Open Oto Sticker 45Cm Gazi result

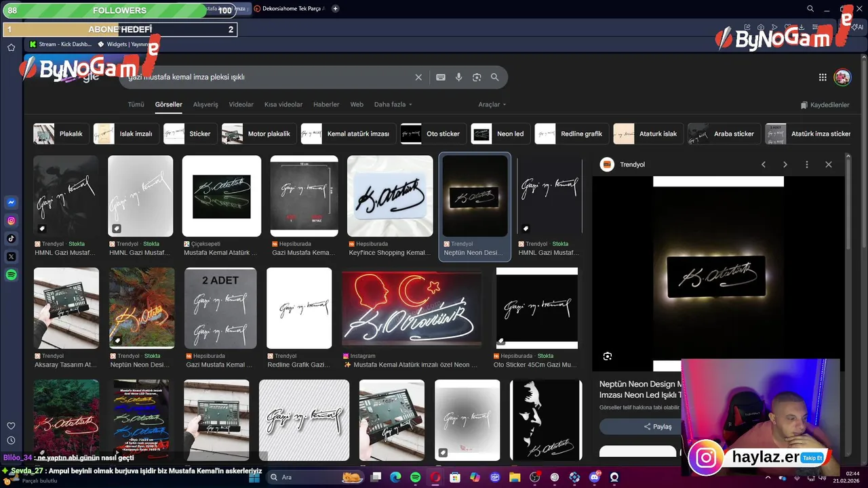(x=537, y=308)
